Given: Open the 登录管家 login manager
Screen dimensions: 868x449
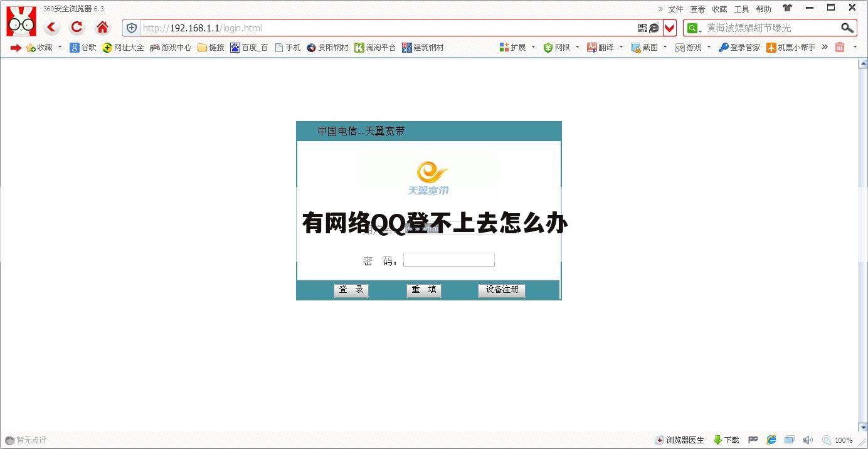Looking at the screenshot, I should 739,48.
